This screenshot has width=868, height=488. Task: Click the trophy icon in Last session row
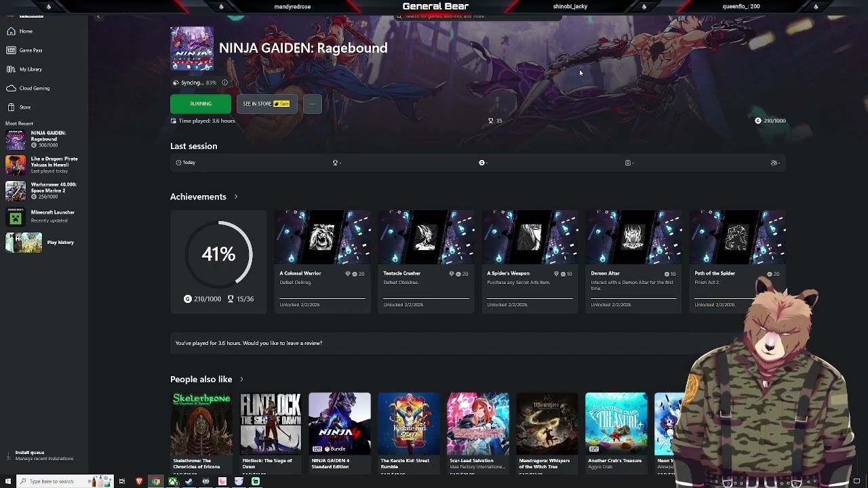point(335,163)
